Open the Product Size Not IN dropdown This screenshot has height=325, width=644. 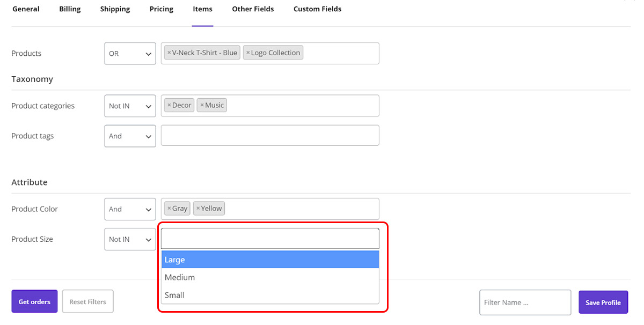pyautogui.click(x=130, y=239)
